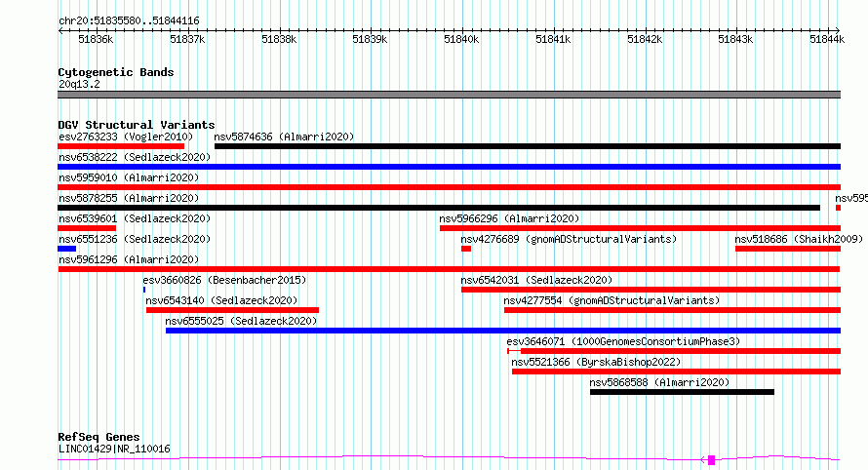This screenshot has width=868, height=470.
Task: Select nsv6539601 (Sedlazeck2020) label
Action: pos(135,218)
